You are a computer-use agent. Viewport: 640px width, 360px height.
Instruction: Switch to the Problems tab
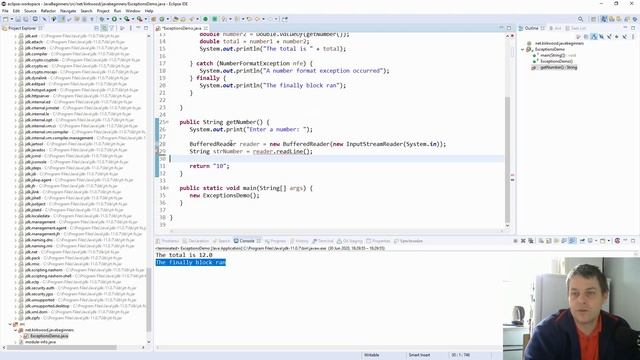[167, 241]
